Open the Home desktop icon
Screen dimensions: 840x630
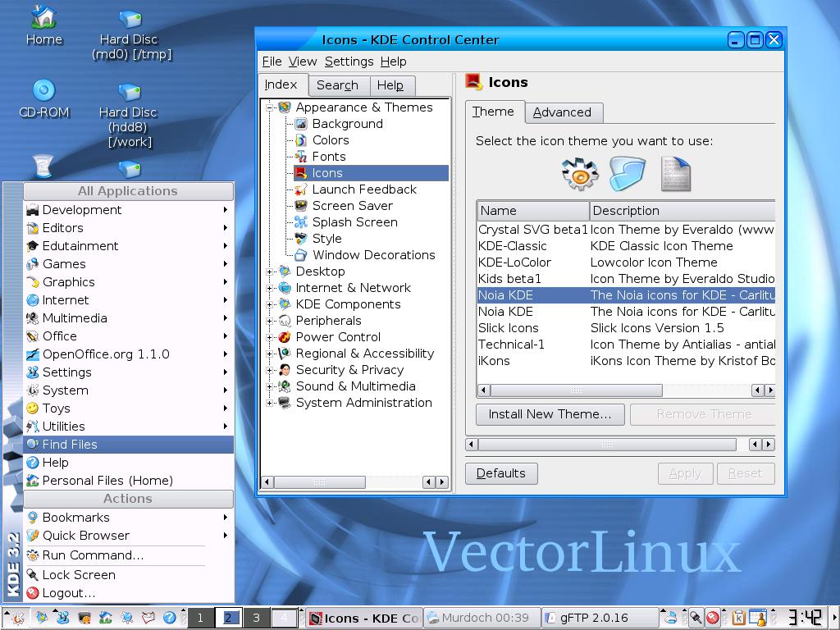44,25
